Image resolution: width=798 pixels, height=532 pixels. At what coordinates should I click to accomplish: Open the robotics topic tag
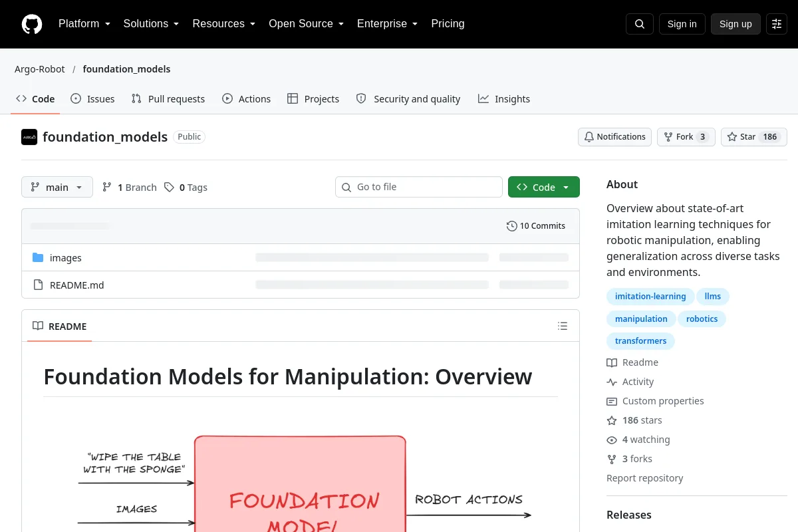point(702,319)
